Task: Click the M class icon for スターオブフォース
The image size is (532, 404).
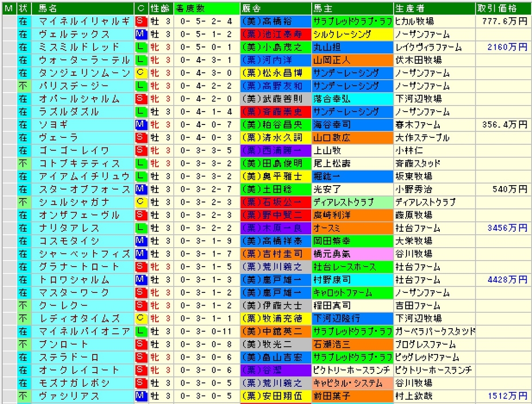Action: (x=141, y=189)
